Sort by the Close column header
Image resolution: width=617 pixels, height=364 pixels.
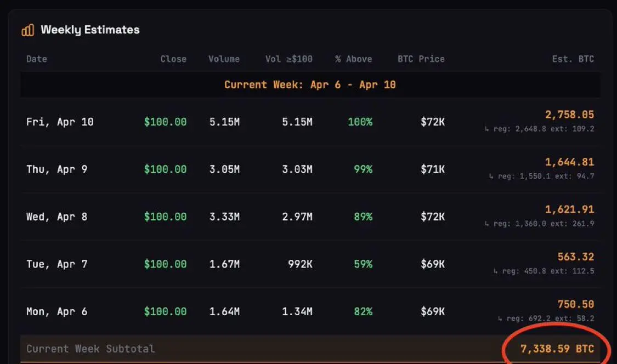173,59
